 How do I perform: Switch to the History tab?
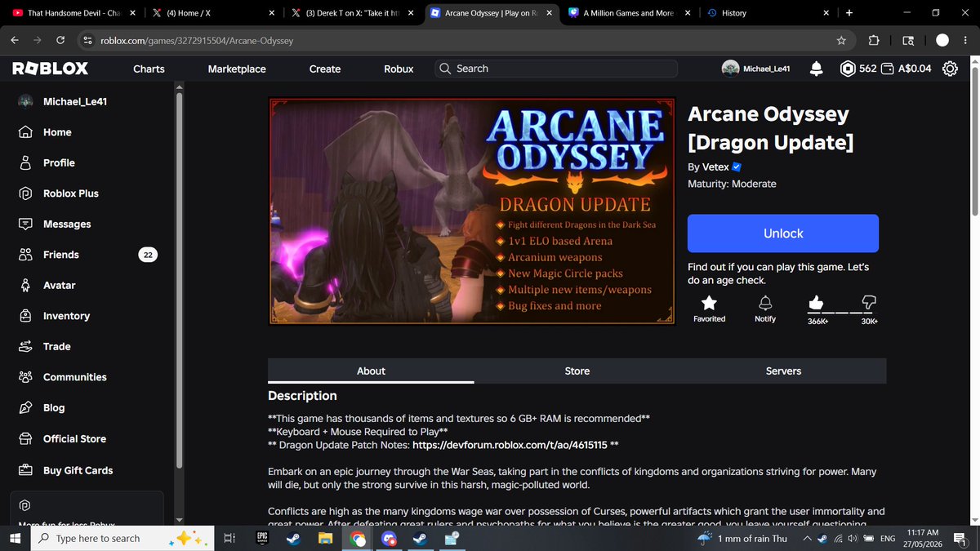pyautogui.click(x=768, y=13)
